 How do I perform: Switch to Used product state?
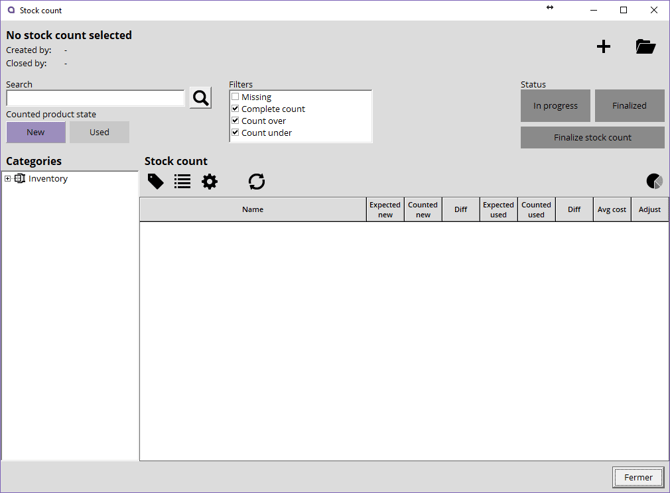[99, 132]
